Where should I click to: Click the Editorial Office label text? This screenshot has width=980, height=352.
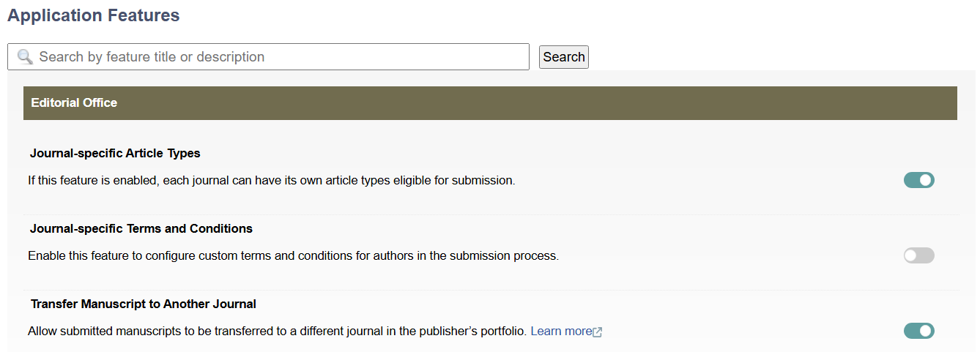pos(74,103)
